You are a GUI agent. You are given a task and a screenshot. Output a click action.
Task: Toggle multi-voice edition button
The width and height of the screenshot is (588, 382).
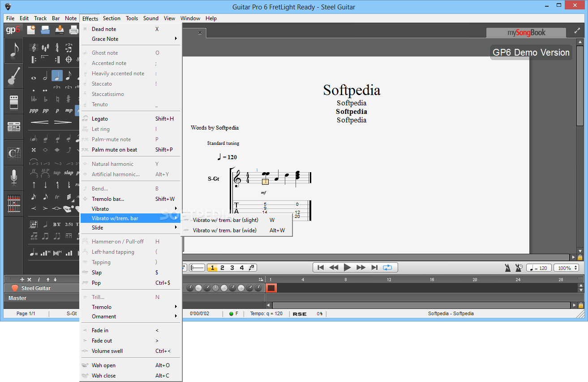click(252, 268)
